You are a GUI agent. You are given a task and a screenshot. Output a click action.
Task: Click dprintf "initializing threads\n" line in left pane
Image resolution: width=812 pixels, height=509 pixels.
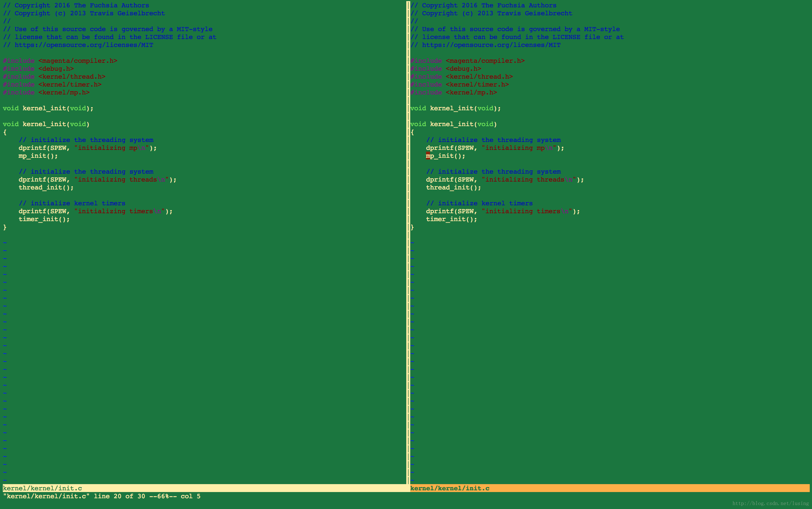click(x=97, y=180)
